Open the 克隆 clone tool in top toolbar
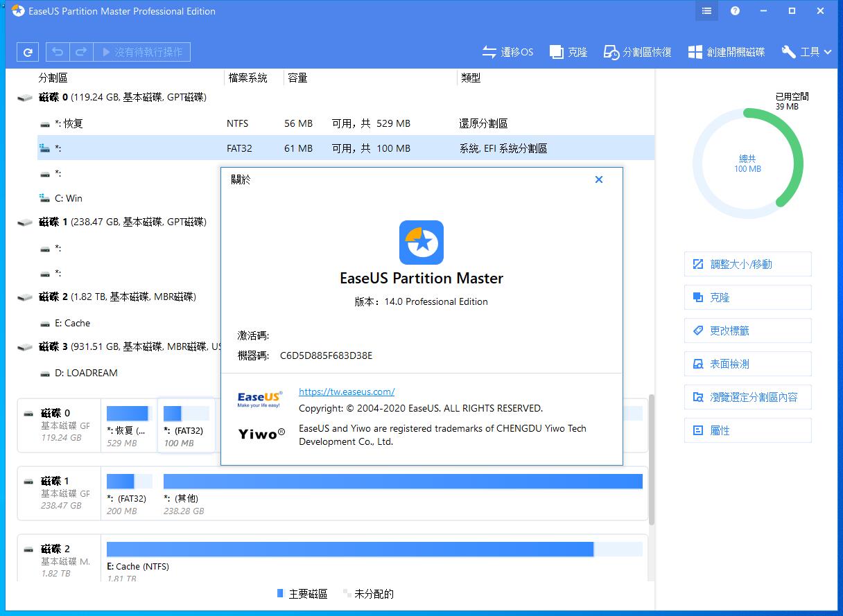Screen dimensions: 843x616 [x=568, y=52]
